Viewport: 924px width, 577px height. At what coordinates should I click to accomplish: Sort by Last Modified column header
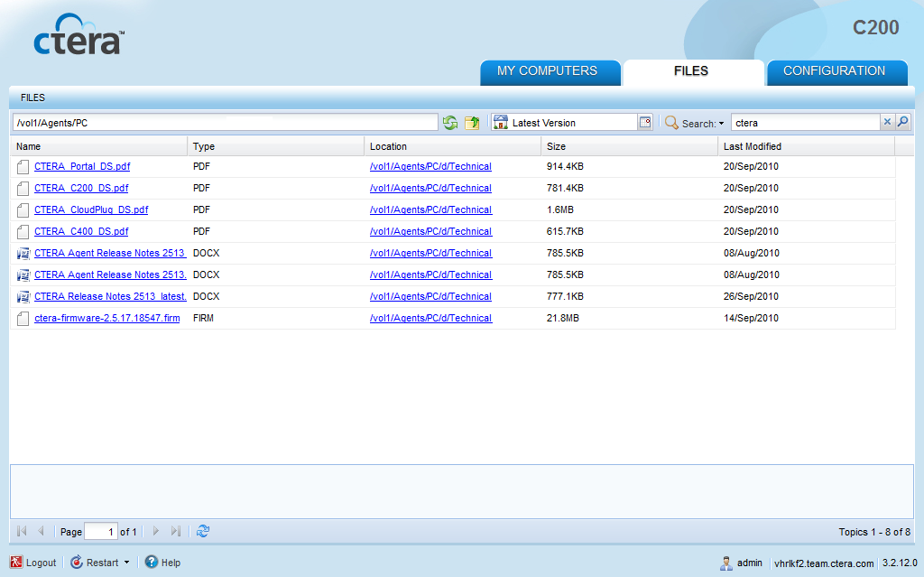point(806,146)
